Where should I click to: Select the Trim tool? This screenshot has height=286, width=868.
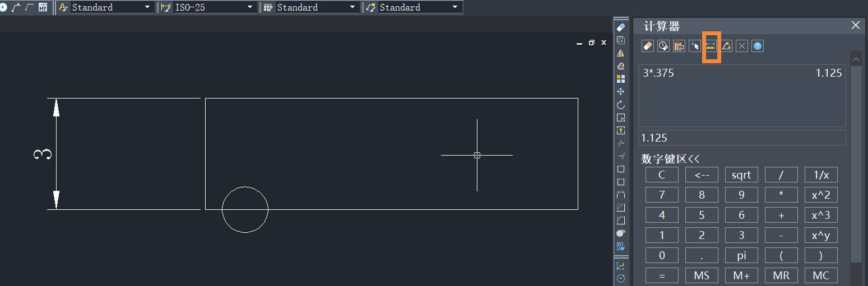point(620,143)
